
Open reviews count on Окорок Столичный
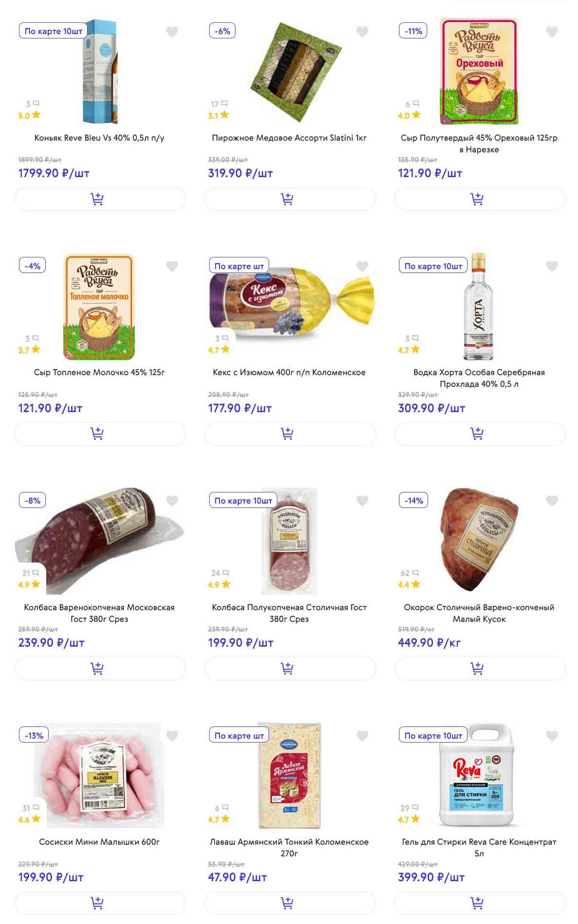click(x=410, y=573)
